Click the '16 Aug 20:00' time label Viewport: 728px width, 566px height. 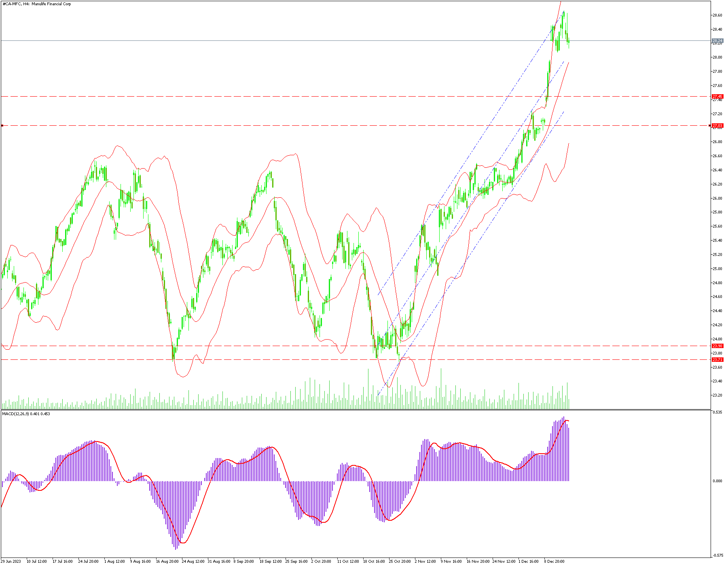pyautogui.click(x=167, y=562)
